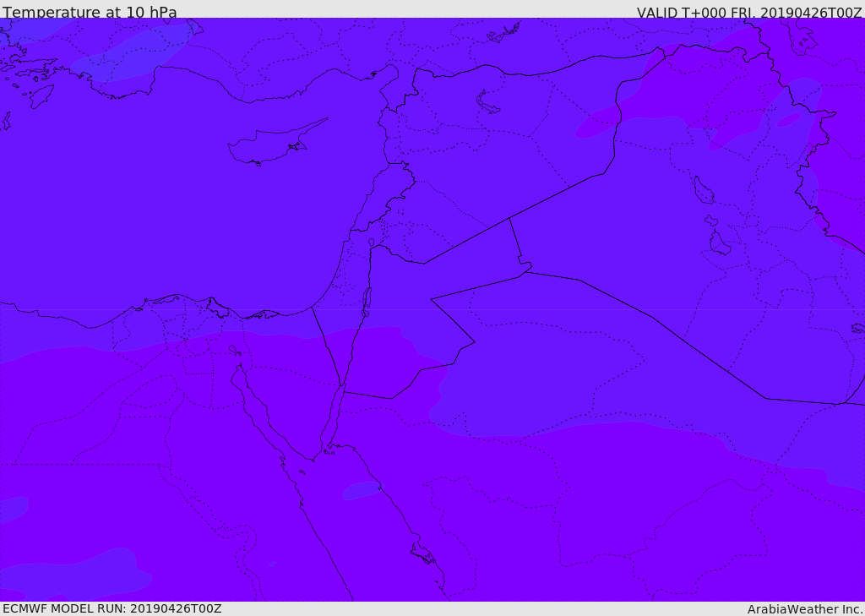Click the 'Temperature at 10 hPa' title
The height and width of the screenshot is (616, 865).
(x=90, y=12)
